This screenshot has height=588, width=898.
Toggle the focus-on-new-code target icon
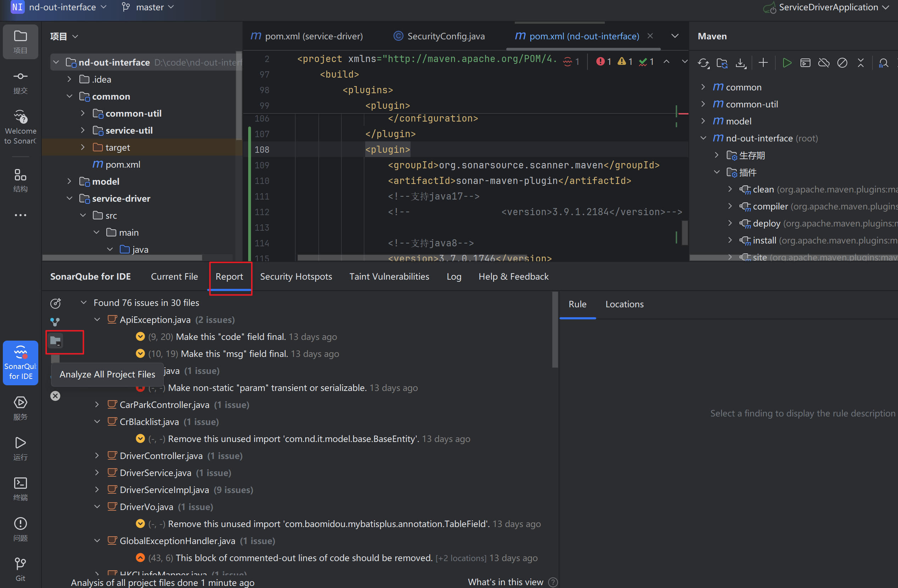[56, 303]
